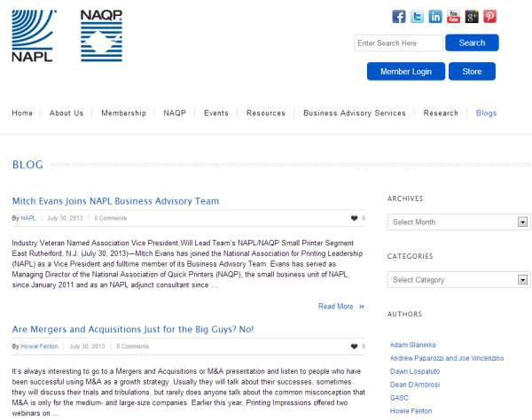Like the Mitch Evans post heart icon
532x420 pixels.
click(x=354, y=218)
